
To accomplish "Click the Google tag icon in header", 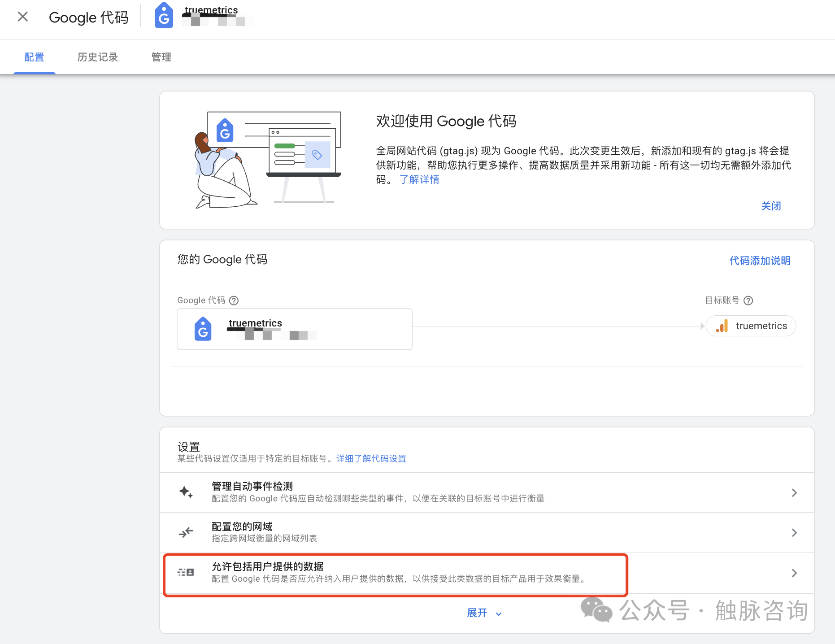I will click(164, 16).
